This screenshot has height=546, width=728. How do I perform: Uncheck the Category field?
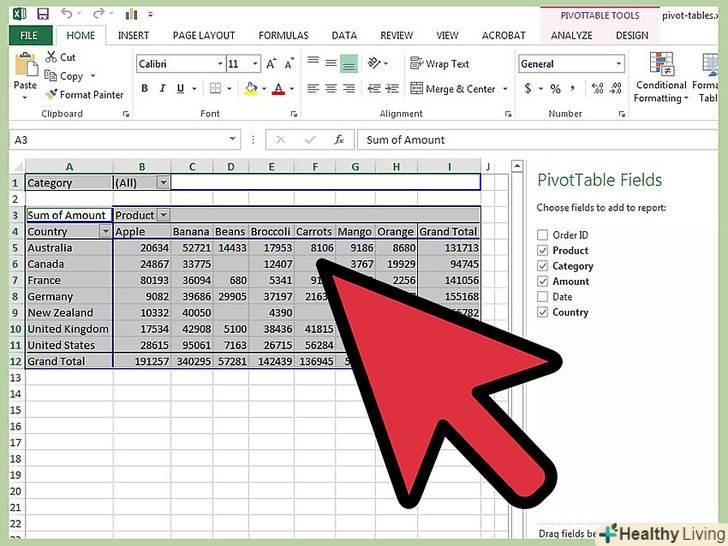tap(542, 266)
